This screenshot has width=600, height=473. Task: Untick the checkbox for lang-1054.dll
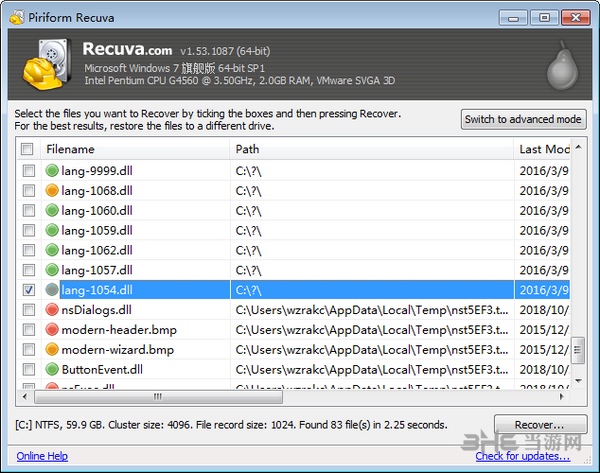point(29,290)
